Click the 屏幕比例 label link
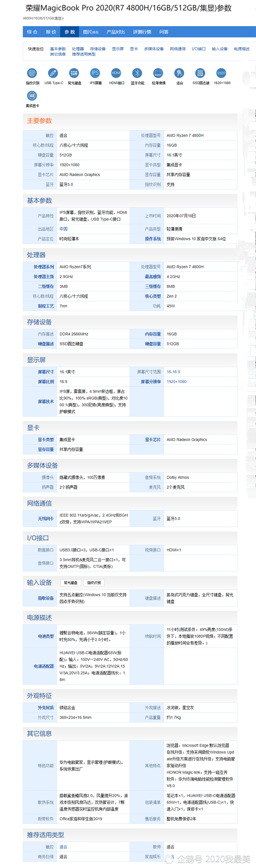This screenshot has height=868, width=256. pos(45,381)
